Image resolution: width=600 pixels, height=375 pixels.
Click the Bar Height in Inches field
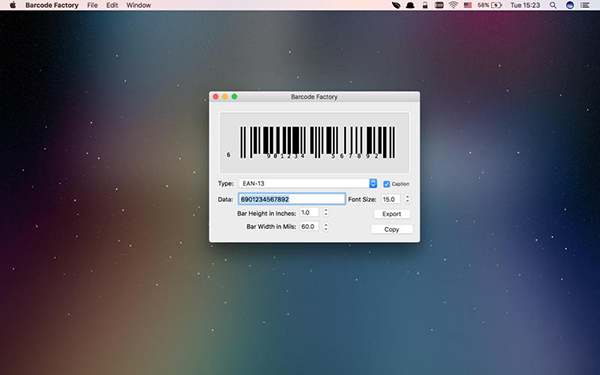coord(309,212)
